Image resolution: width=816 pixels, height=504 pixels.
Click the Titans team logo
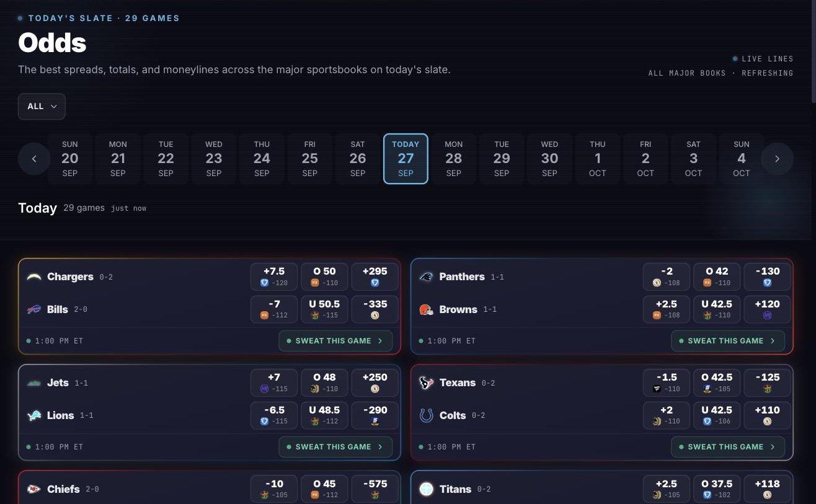pyautogui.click(x=426, y=489)
